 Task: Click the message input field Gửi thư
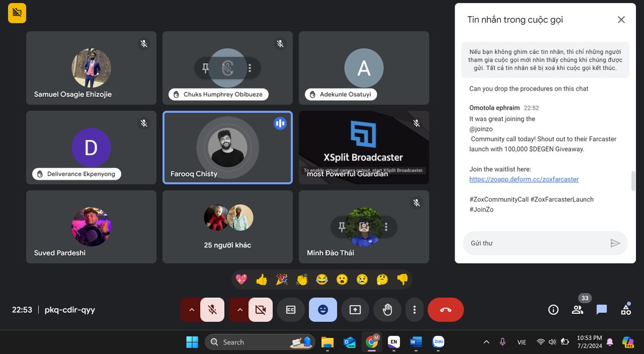tap(545, 243)
